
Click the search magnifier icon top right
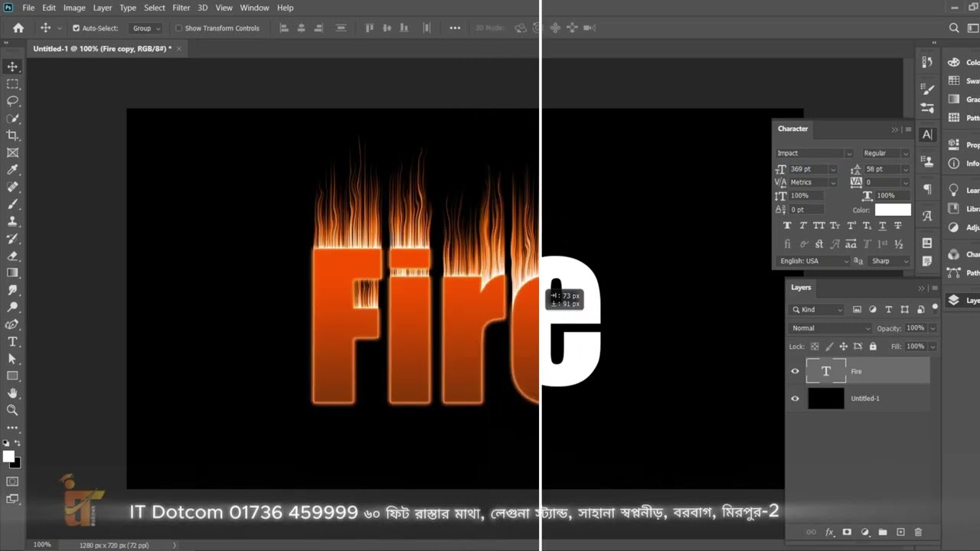click(x=954, y=28)
